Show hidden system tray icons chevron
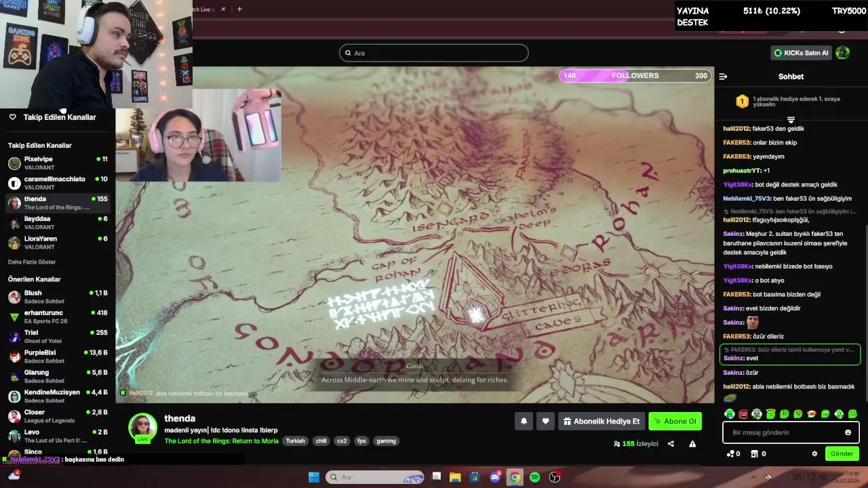Viewport: 868px width, 488px height. (753, 477)
